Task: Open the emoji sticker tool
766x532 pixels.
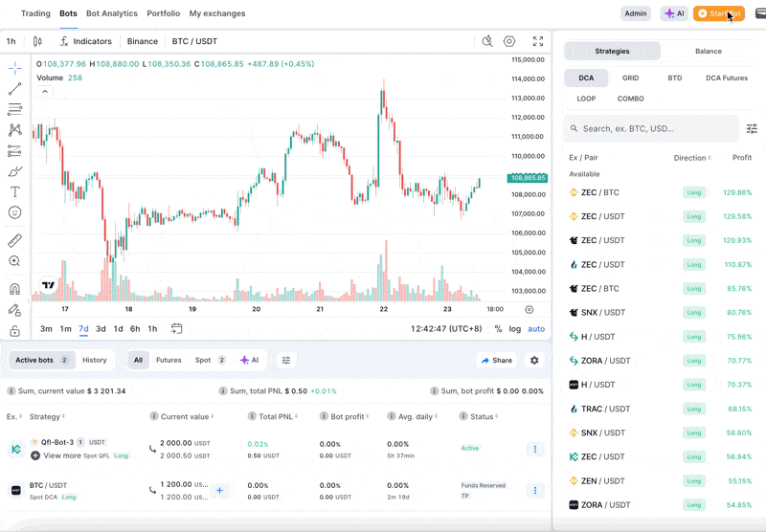Action: tap(14, 212)
